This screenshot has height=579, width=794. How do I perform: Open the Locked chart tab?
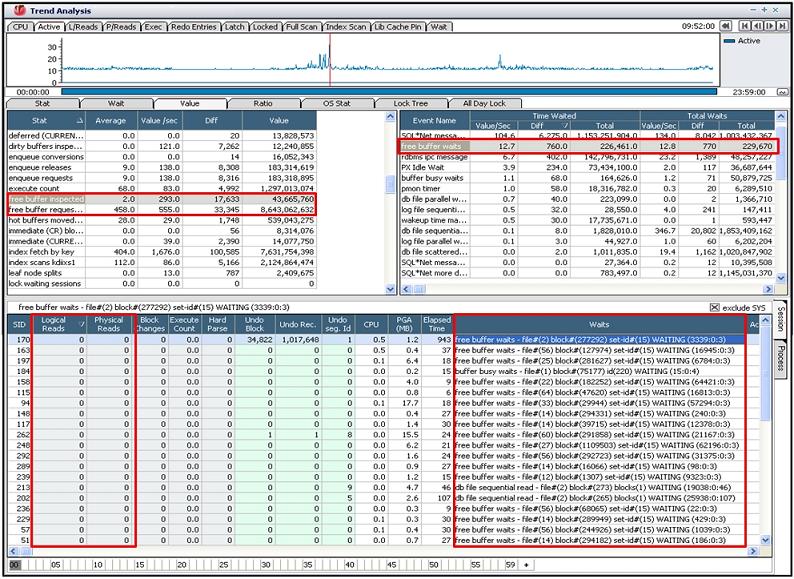point(265,27)
